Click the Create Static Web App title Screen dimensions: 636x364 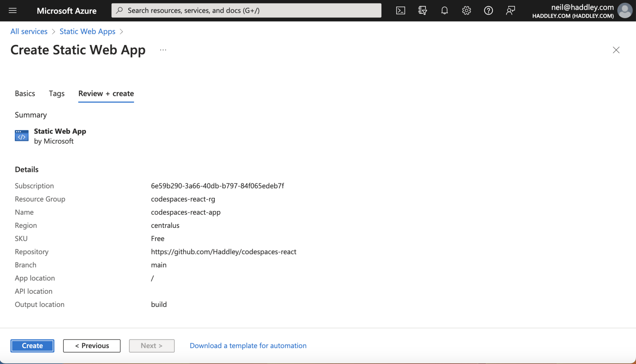click(x=78, y=50)
